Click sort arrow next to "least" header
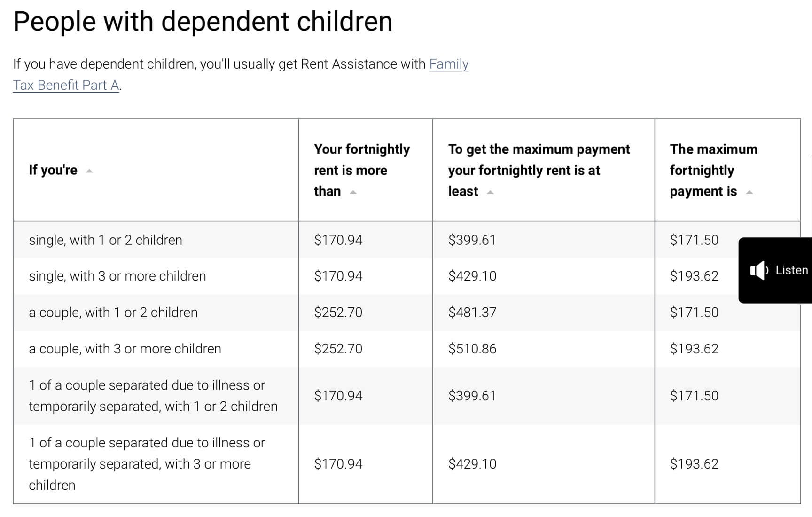 (x=490, y=192)
